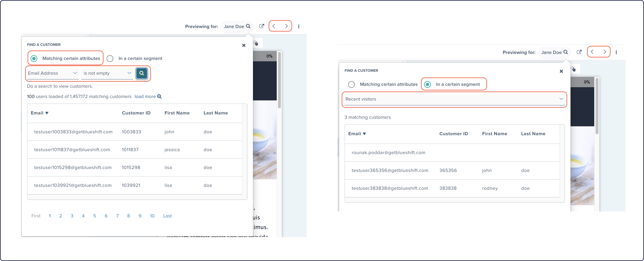The image size is (644, 261).
Task: Choose the In a certain segment option
Action: pyautogui.click(x=427, y=84)
